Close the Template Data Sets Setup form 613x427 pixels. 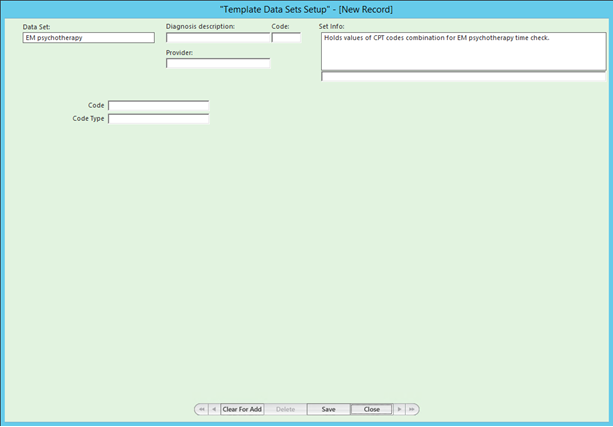coord(371,409)
